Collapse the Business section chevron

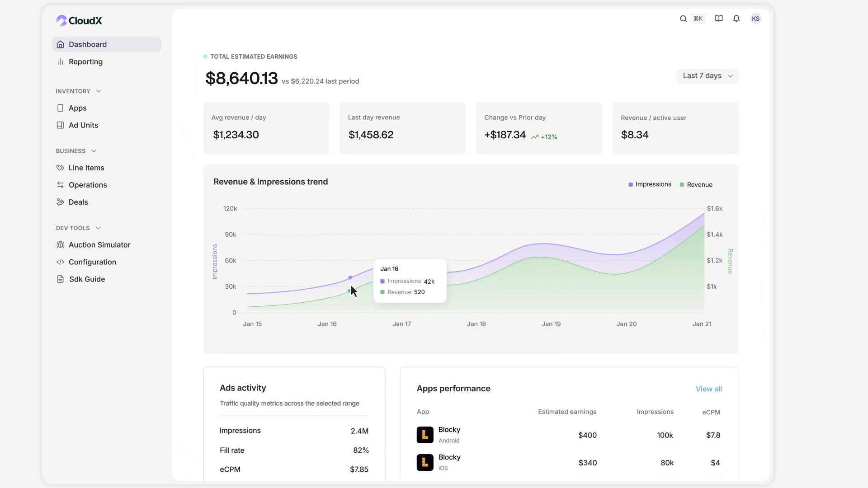coord(94,151)
